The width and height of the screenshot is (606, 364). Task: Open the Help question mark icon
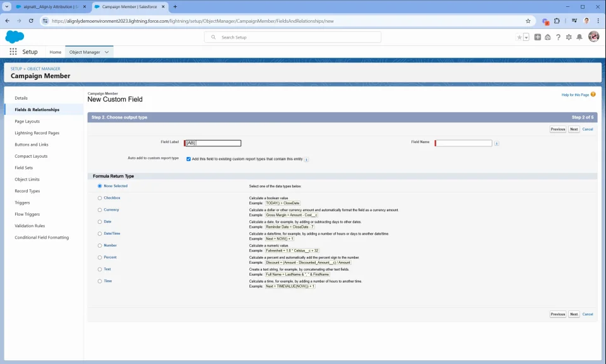(558, 37)
